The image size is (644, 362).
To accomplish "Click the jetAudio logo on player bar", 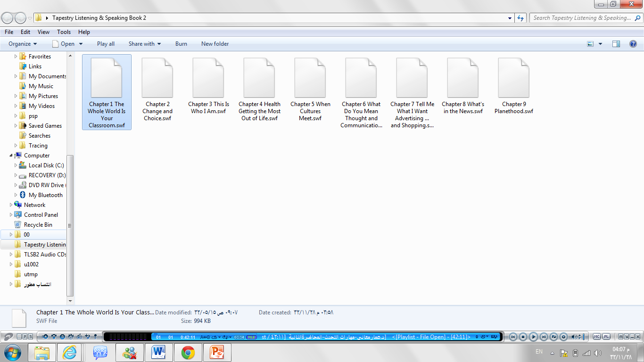I will (8, 337).
